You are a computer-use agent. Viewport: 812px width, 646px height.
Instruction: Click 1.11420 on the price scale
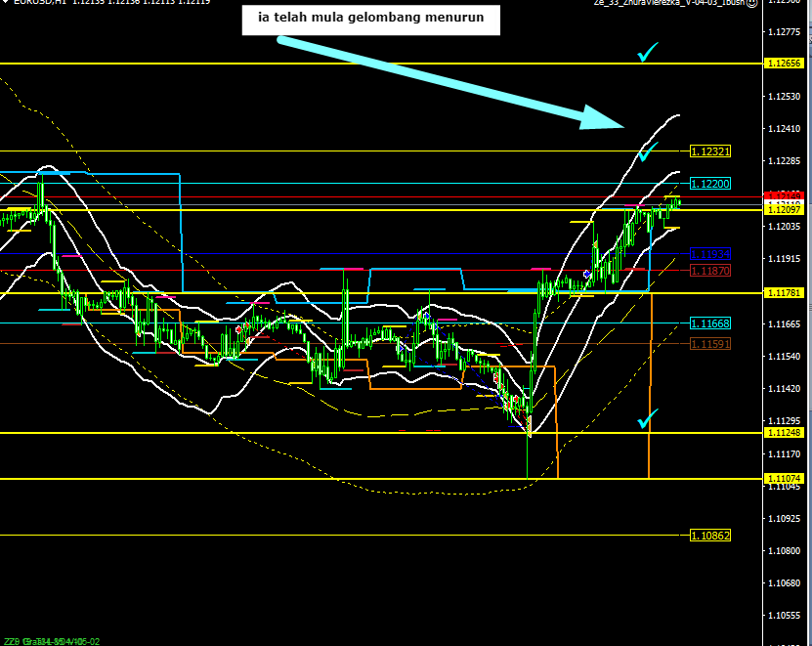(x=784, y=389)
